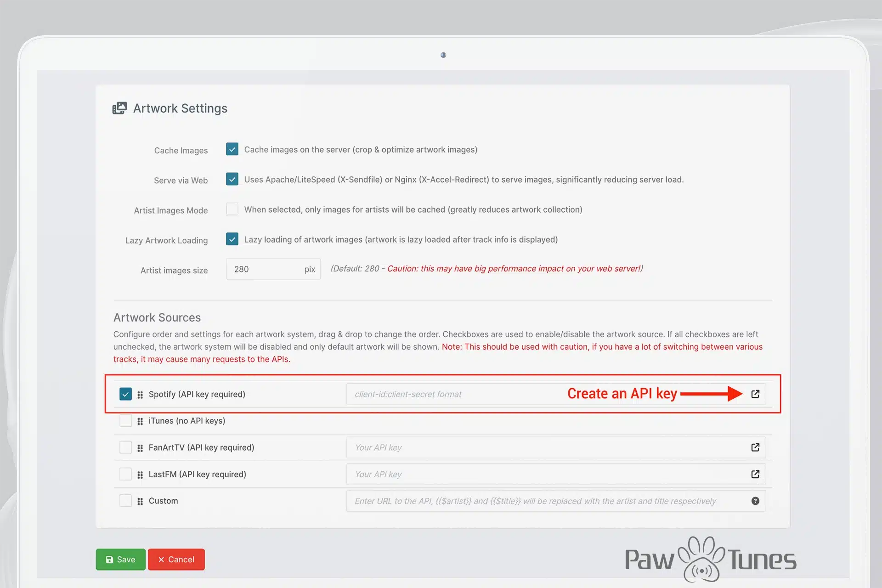Image resolution: width=882 pixels, height=588 pixels.
Task: Click the LastFM API key field
Action: pos(556,474)
